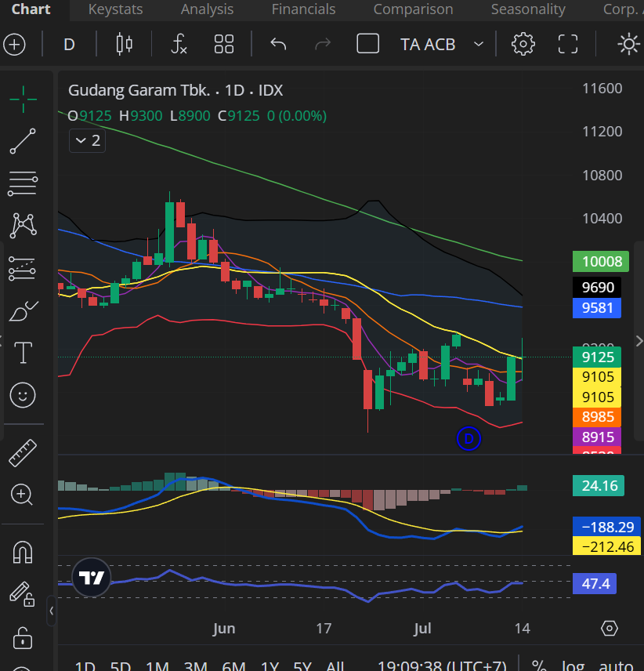Open the timezone menu at 19:09:38 (UTC+7)
The image size is (644, 671).
pos(441,666)
